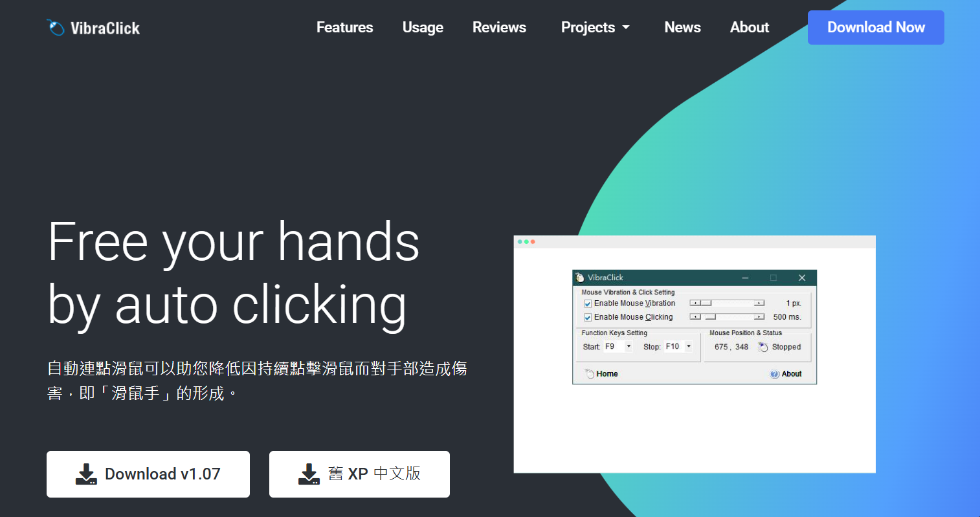The width and height of the screenshot is (980, 517).
Task: Open the Stop function key dropdown showing F10
Action: point(678,347)
